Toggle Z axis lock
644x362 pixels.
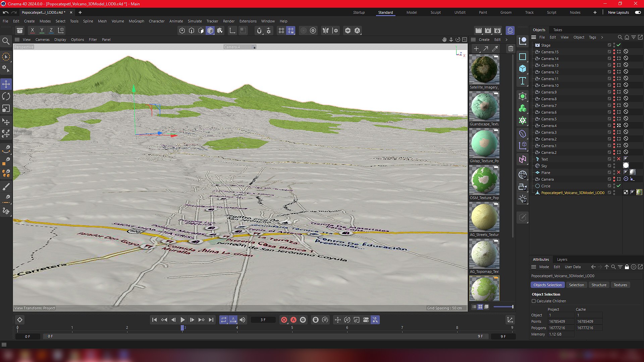(x=51, y=31)
